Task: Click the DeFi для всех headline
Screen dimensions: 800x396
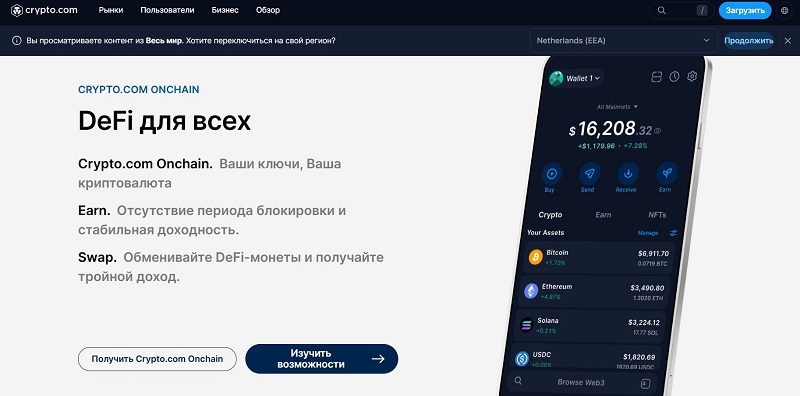Action: coord(164,121)
